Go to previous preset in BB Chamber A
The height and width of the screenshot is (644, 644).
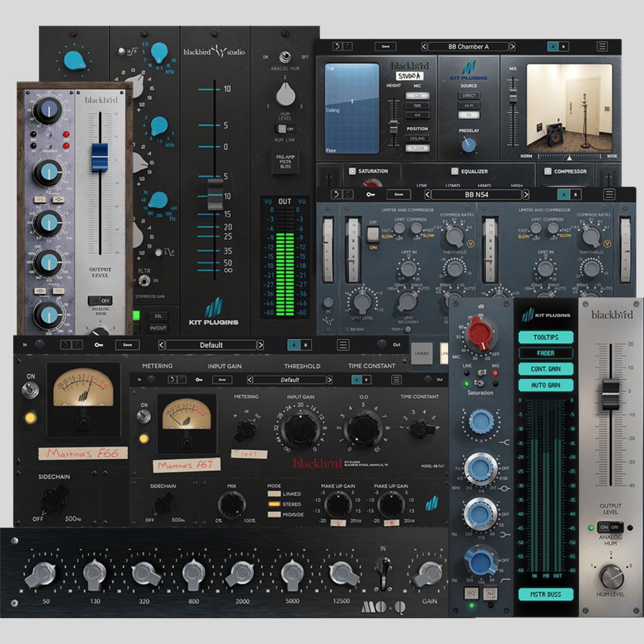424,47
